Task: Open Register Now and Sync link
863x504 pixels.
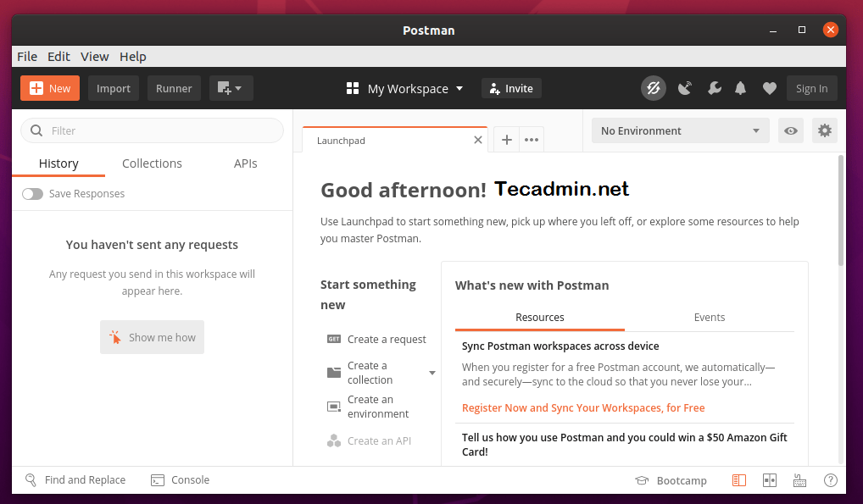Action: point(583,407)
